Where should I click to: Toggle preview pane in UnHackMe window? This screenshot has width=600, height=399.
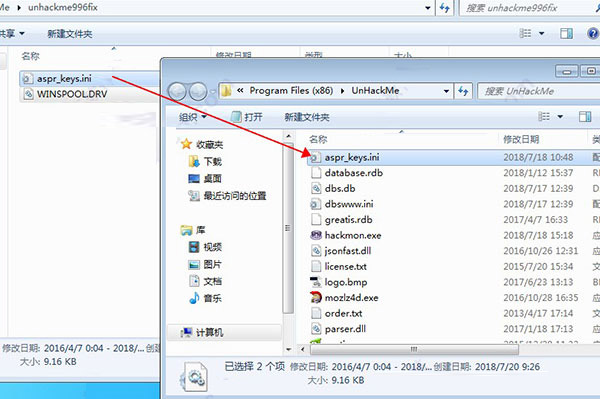tap(585, 117)
